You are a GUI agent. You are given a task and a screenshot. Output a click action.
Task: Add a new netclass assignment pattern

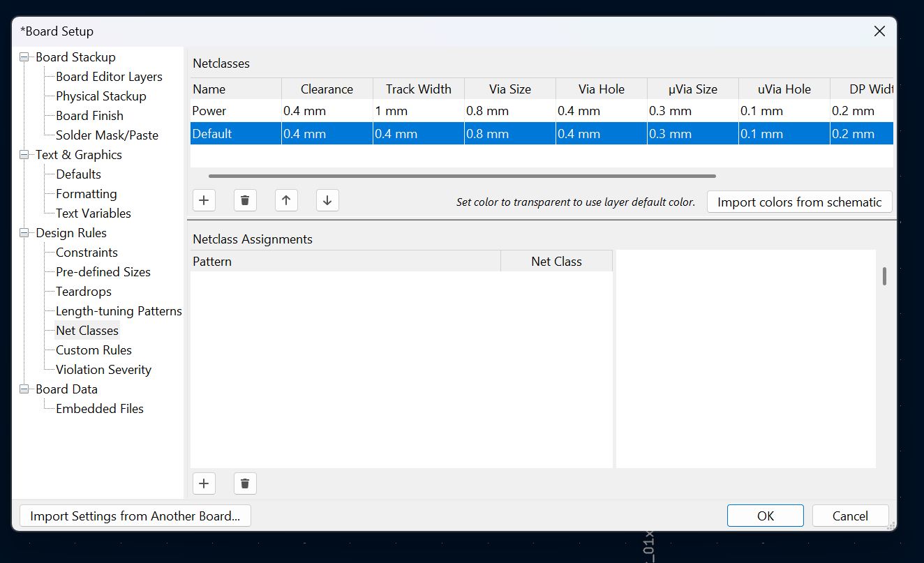[204, 483]
